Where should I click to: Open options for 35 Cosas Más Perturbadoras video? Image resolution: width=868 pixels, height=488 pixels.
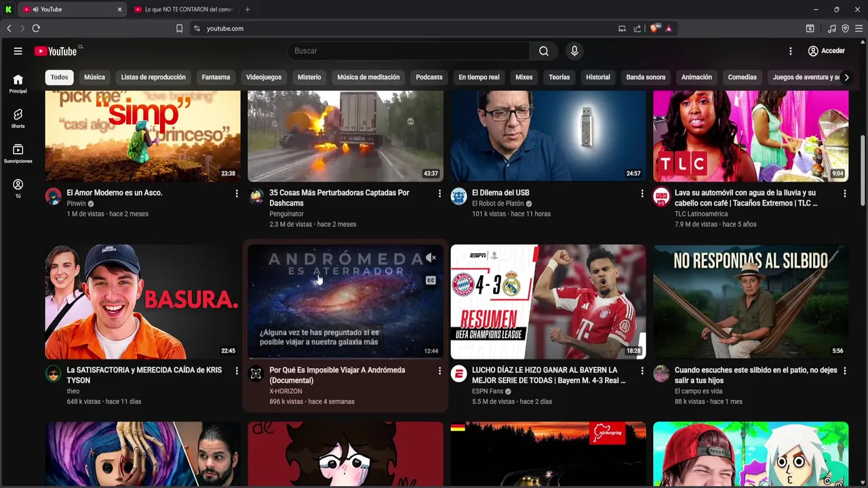(439, 193)
